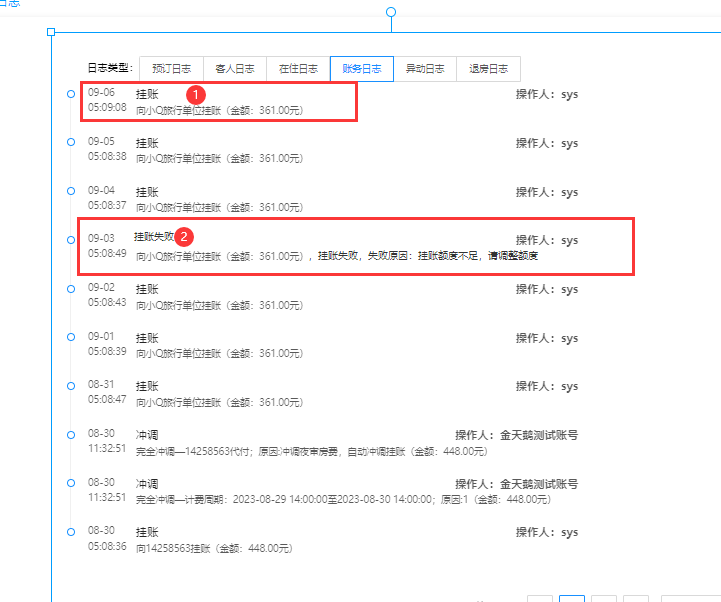Click the square corner handle of the panel
The image size is (721, 602).
pos(51,32)
